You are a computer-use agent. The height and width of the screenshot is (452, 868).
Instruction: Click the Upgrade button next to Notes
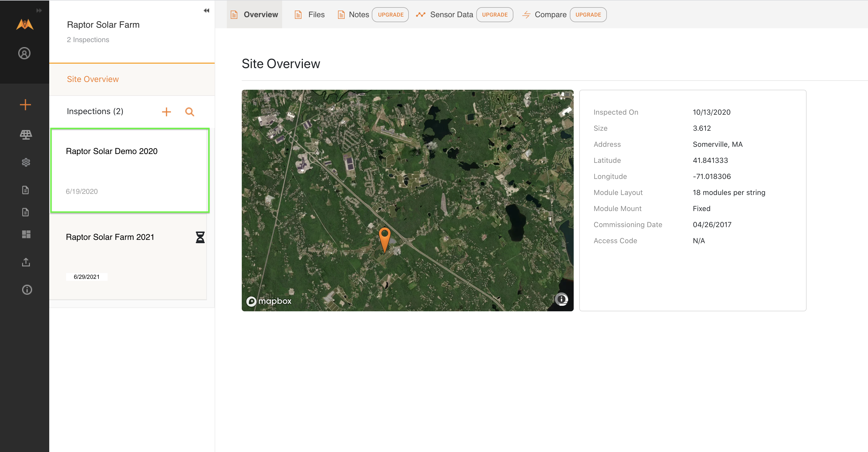[x=390, y=14]
